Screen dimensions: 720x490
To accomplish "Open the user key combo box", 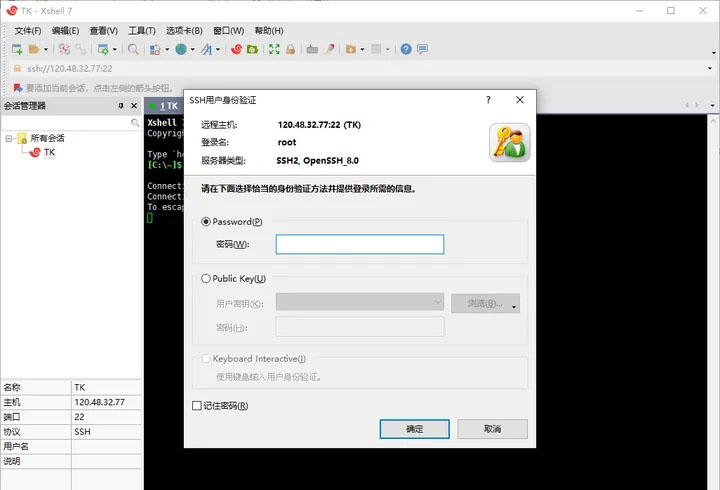I will point(360,302).
